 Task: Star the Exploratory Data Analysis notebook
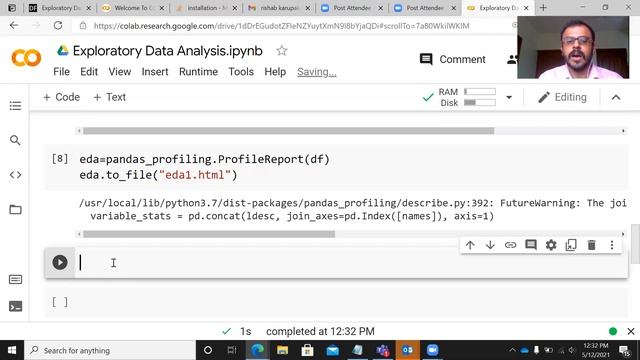click(x=282, y=51)
